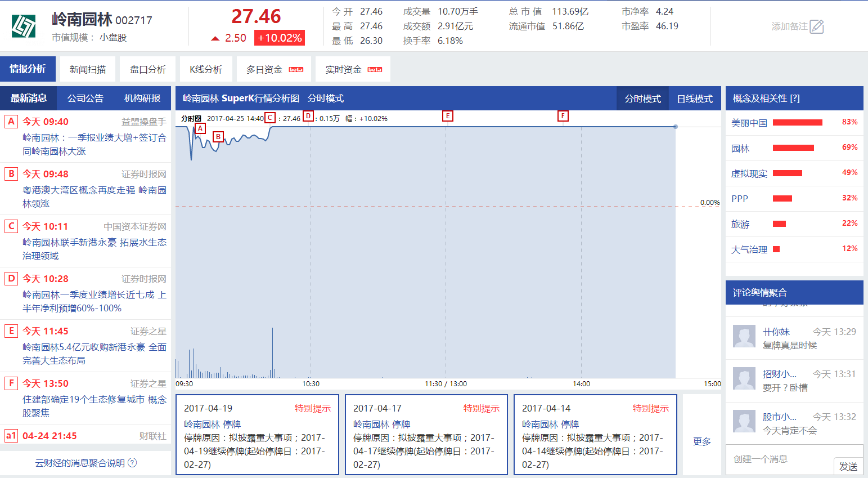Viewport: 868px width, 478px height.
Task: Click the red up-arrow next to 2.50
Action: pos(216,39)
